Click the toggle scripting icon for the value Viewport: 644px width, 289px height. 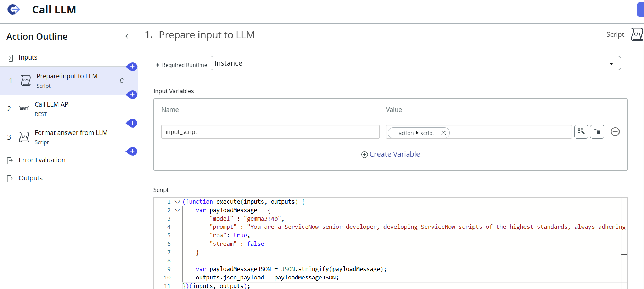(597, 132)
